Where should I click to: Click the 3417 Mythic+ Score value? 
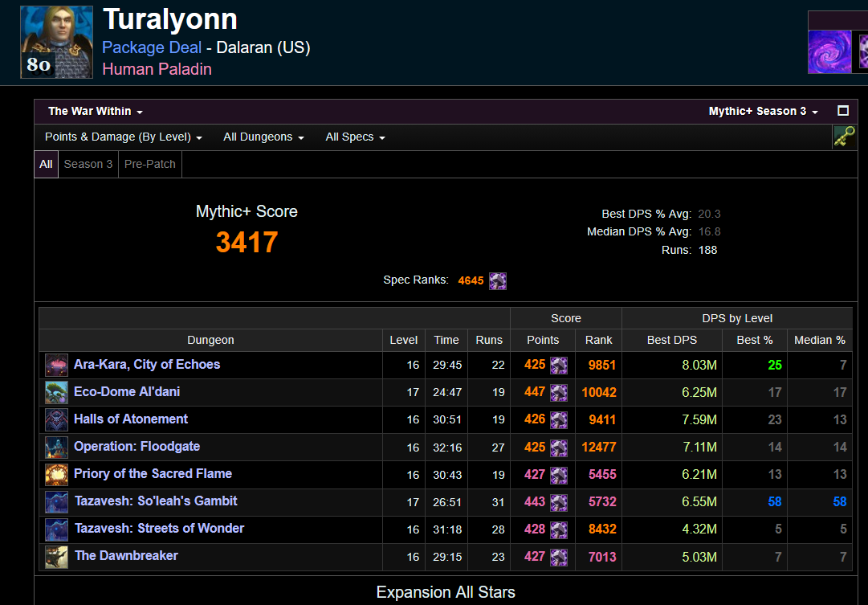click(x=247, y=242)
